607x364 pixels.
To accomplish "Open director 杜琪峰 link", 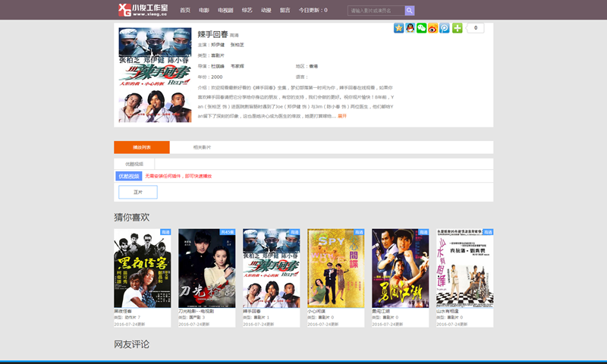I will pyautogui.click(x=218, y=66).
